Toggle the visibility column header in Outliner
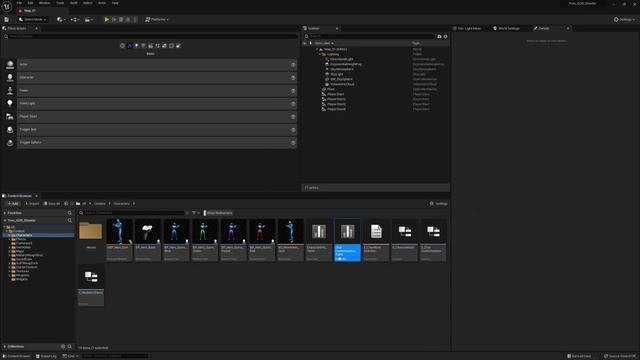 304,43
